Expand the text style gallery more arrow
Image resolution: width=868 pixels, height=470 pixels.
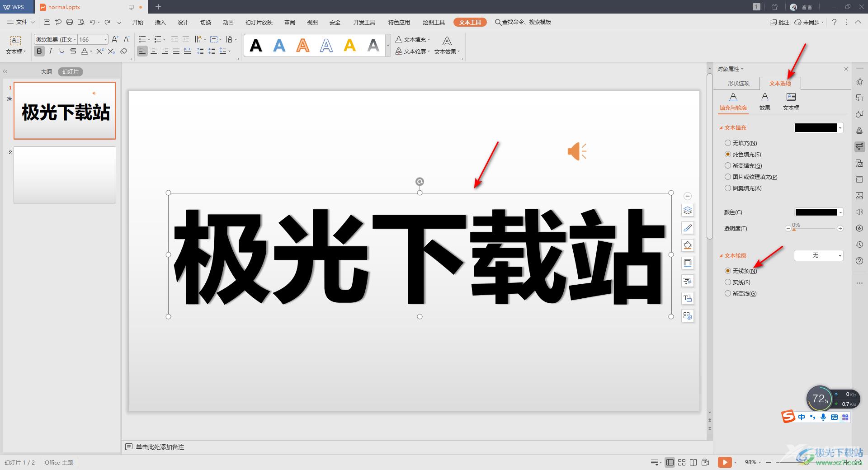[388, 45]
